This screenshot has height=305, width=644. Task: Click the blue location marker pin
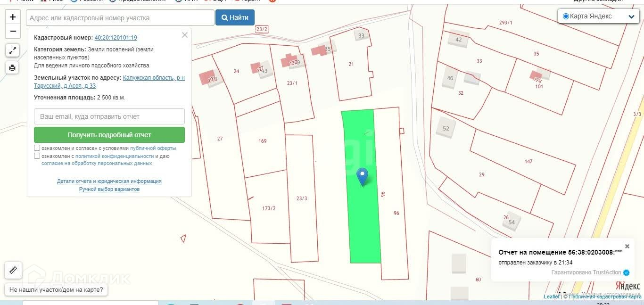point(362,176)
